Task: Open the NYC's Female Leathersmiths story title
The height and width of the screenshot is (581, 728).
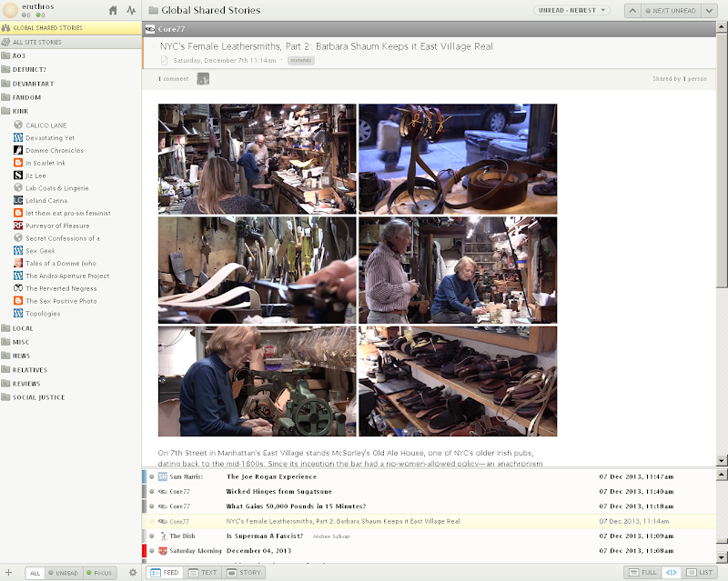Action: (x=327, y=46)
